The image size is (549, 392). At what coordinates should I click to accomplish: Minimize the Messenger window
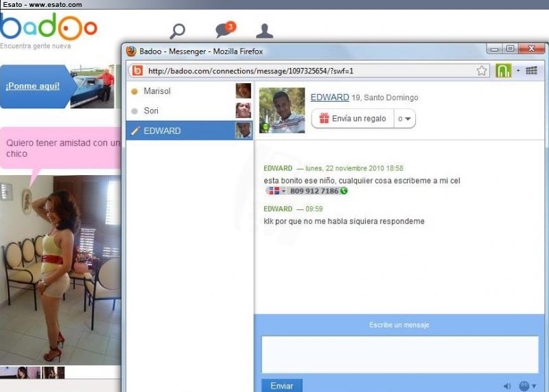click(x=494, y=49)
